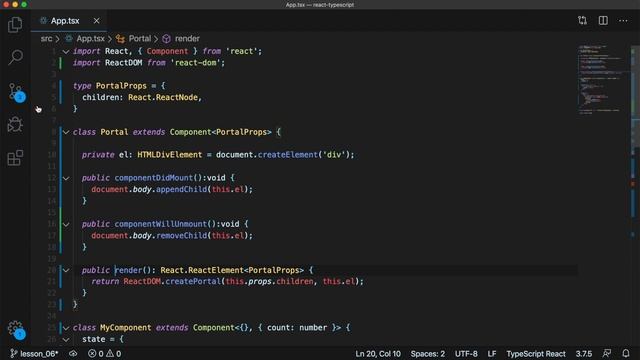
Task: Click the feedback icon in status bar
Action: point(607,353)
